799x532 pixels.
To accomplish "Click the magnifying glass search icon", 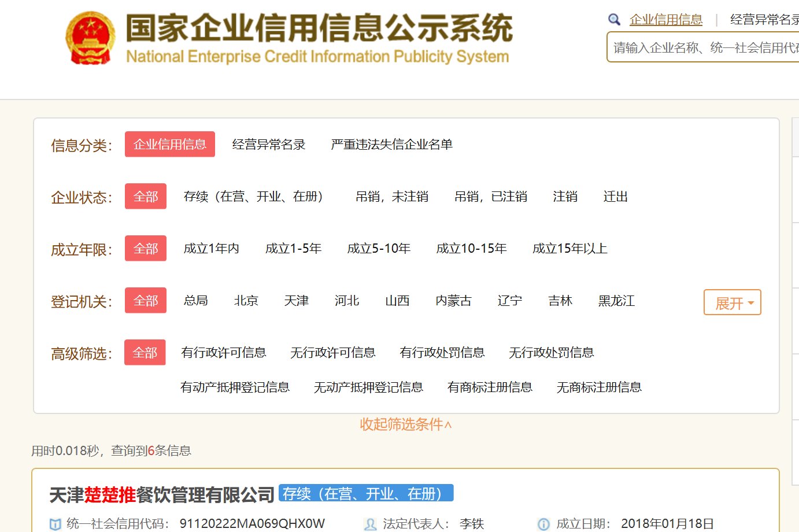I will 614,19.
